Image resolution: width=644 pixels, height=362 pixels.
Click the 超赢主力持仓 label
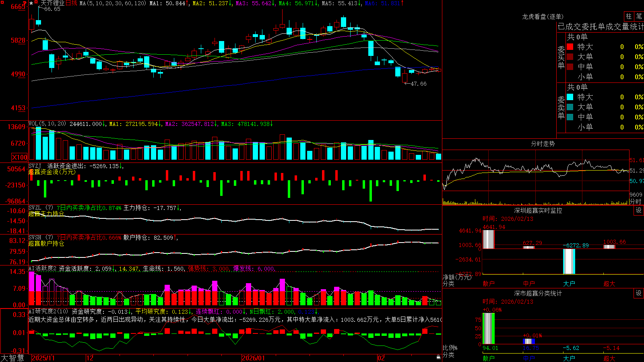pos(46,214)
